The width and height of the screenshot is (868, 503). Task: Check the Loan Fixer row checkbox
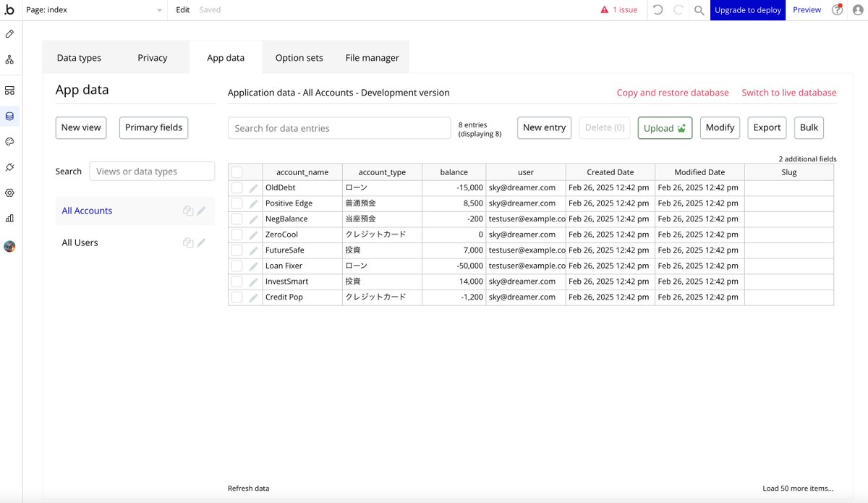pyautogui.click(x=237, y=266)
